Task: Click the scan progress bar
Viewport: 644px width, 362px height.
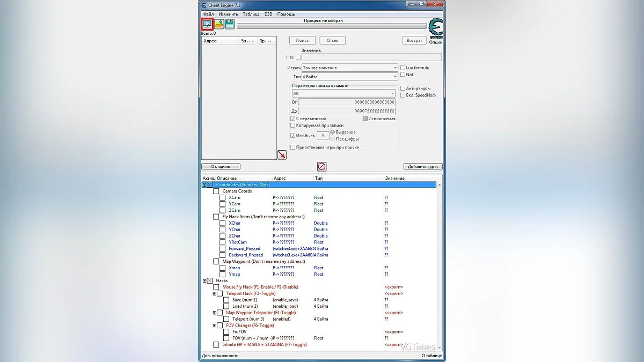Action: (x=332, y=26)
